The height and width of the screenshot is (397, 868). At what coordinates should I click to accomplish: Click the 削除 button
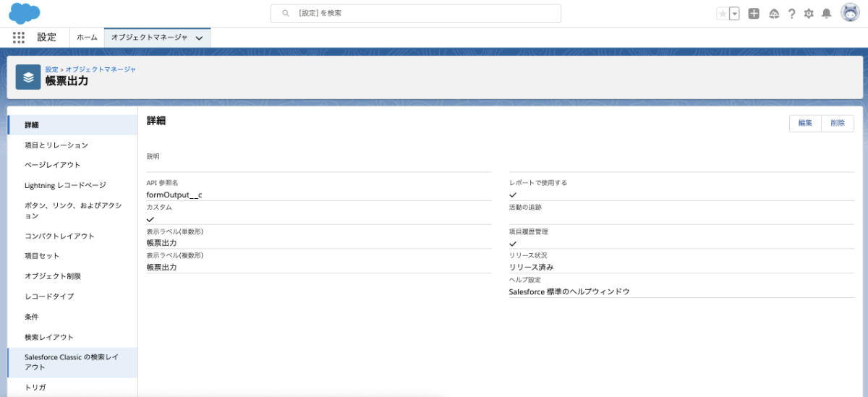(x=838, y=124)
